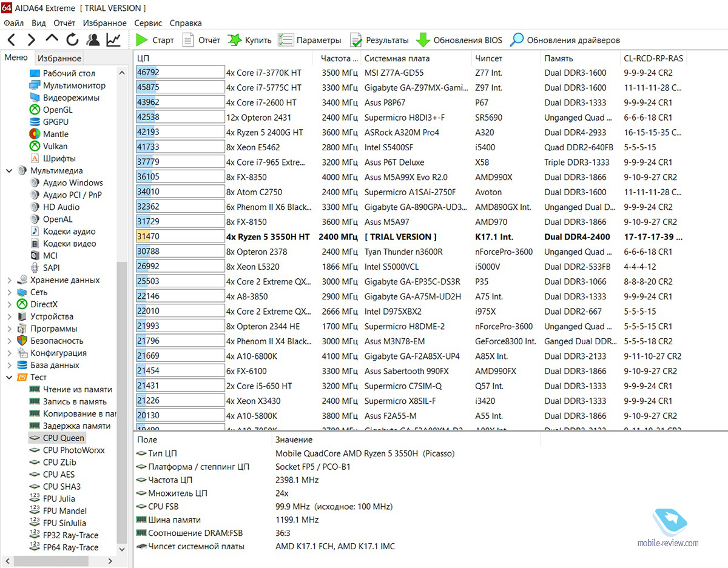Open the Вид menu
Viewport: 728px width, 568px height.
(x=39, y=23)
